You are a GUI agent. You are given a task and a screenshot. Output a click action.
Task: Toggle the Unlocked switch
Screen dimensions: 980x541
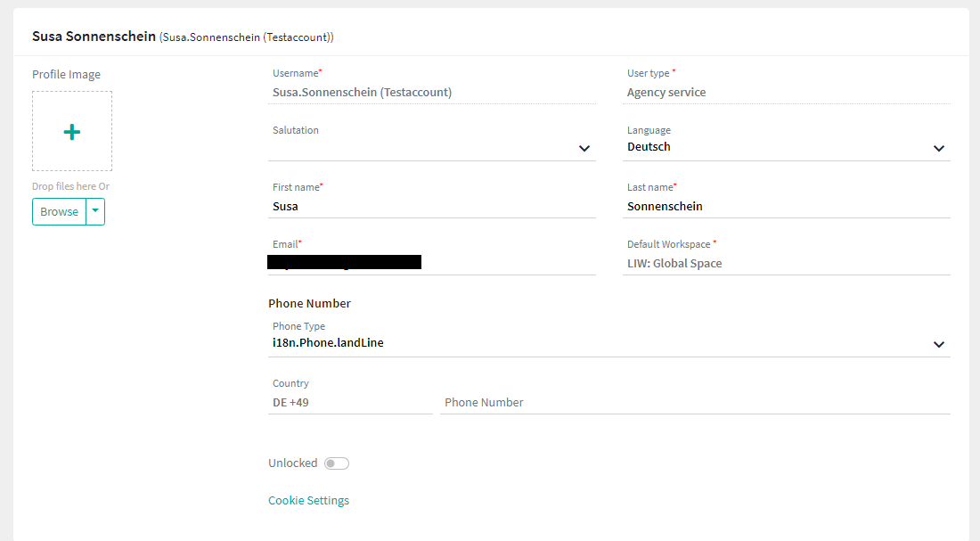pos(337,463)
